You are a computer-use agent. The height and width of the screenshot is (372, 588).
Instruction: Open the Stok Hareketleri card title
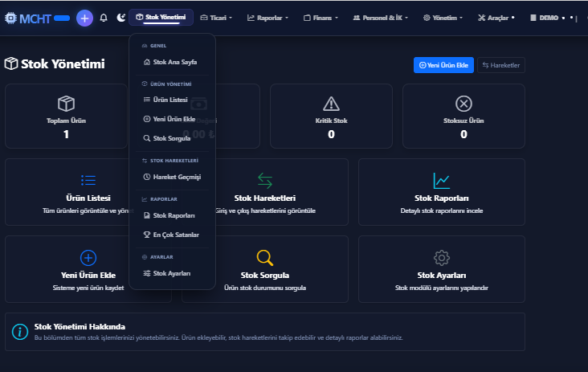[265, 198]
